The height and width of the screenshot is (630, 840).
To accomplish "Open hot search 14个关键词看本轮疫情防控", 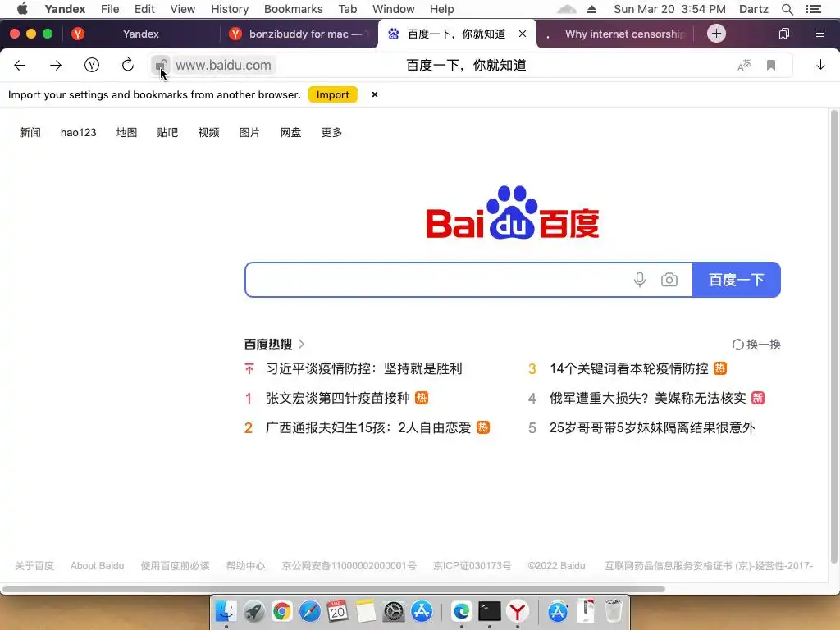I will coord(628,368).
